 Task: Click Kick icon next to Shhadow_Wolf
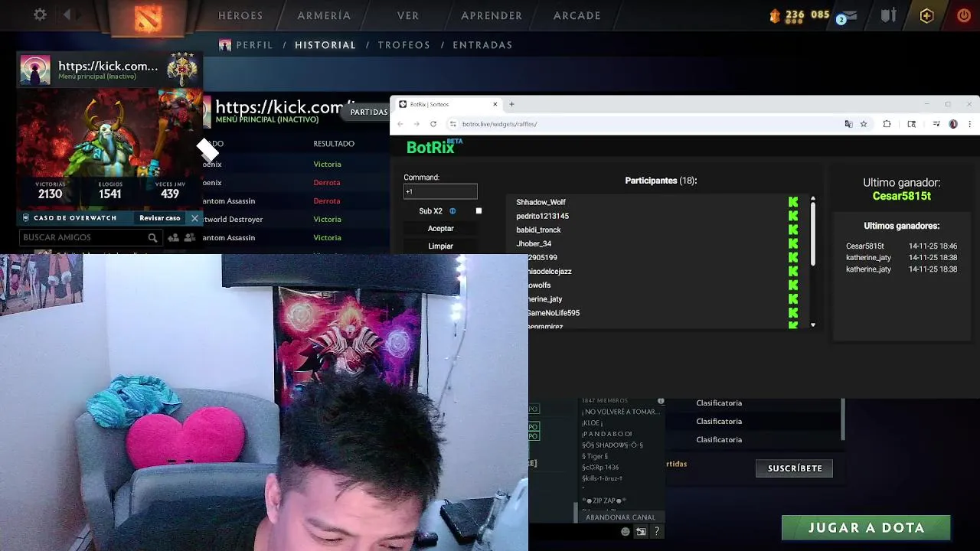793,202
